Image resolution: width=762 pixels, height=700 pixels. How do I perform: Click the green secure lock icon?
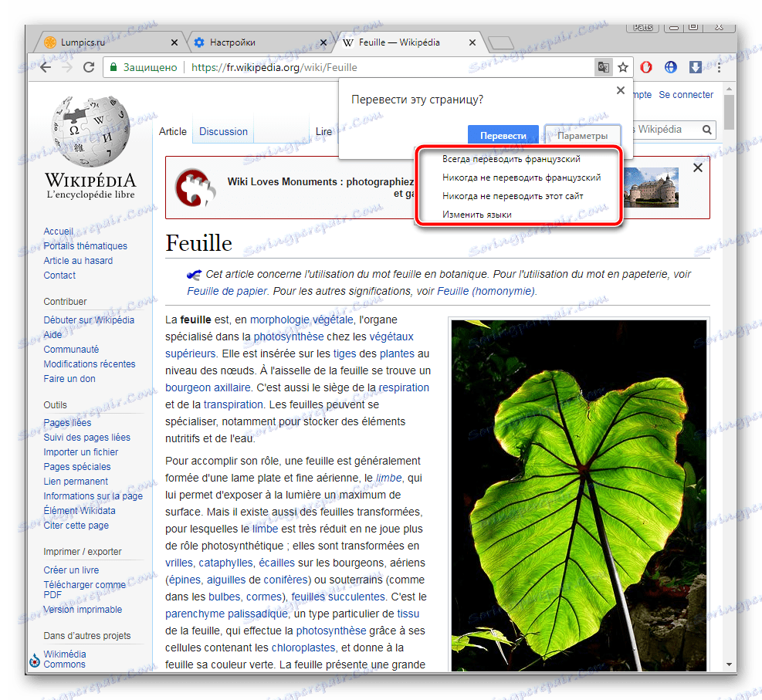click(x=113, y=67)
